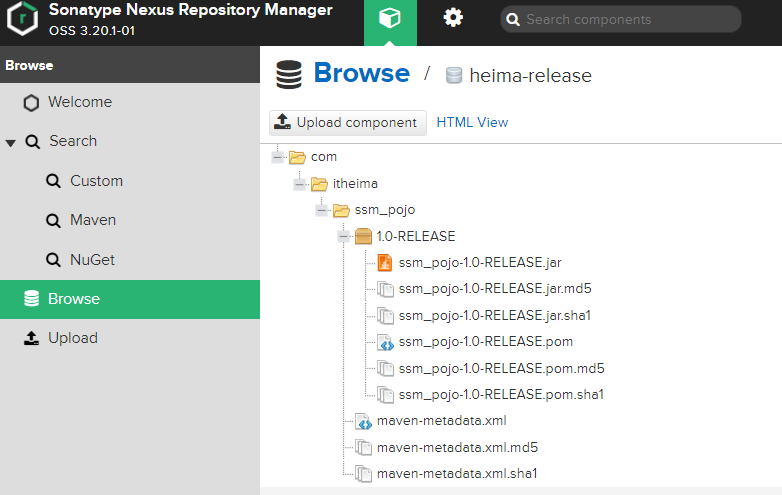Click the maven-metadata.xml.md5 file icon
The width and height of the screenshot is (782, 495).
[x=363, y=448]
